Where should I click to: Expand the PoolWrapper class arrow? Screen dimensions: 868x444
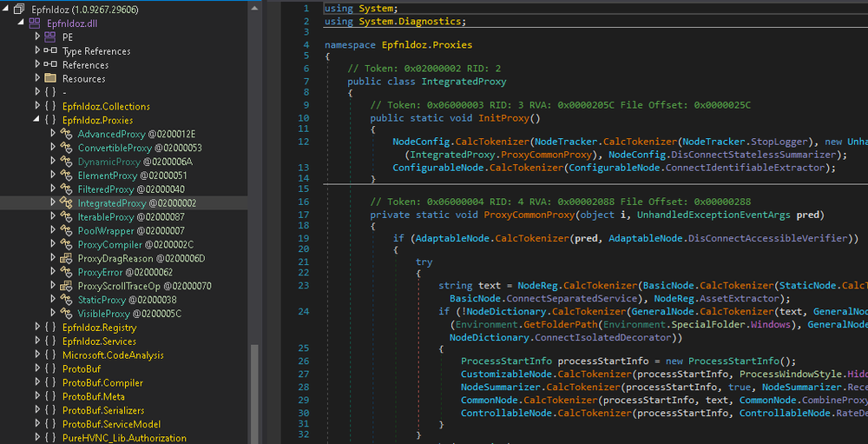[x=53, y=230]
